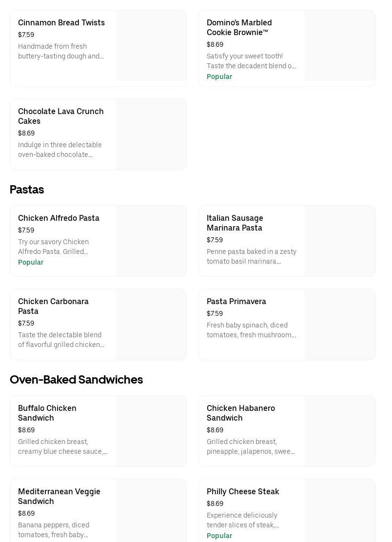Viewport: 392px width, 542px height.
Task: Select Chocolate Lava Crunch Cakes item
Action: [61, 116]
